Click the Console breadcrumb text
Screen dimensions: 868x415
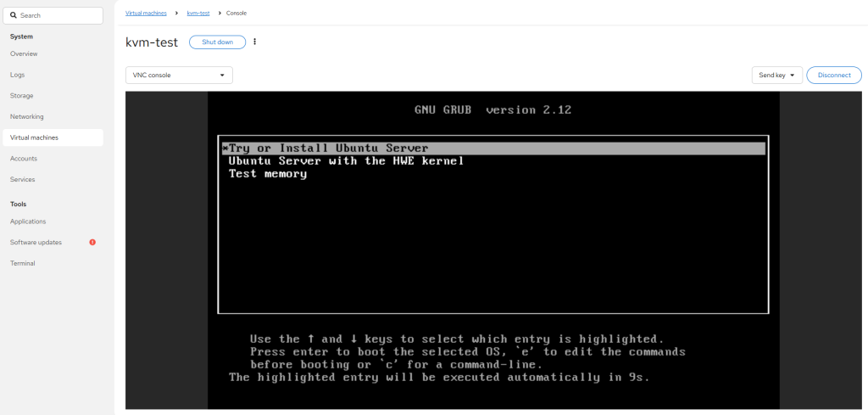[236, 13]
